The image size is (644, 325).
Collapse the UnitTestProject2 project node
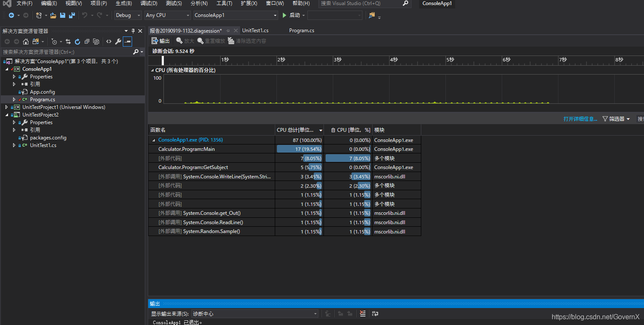(x=6, y=115)
